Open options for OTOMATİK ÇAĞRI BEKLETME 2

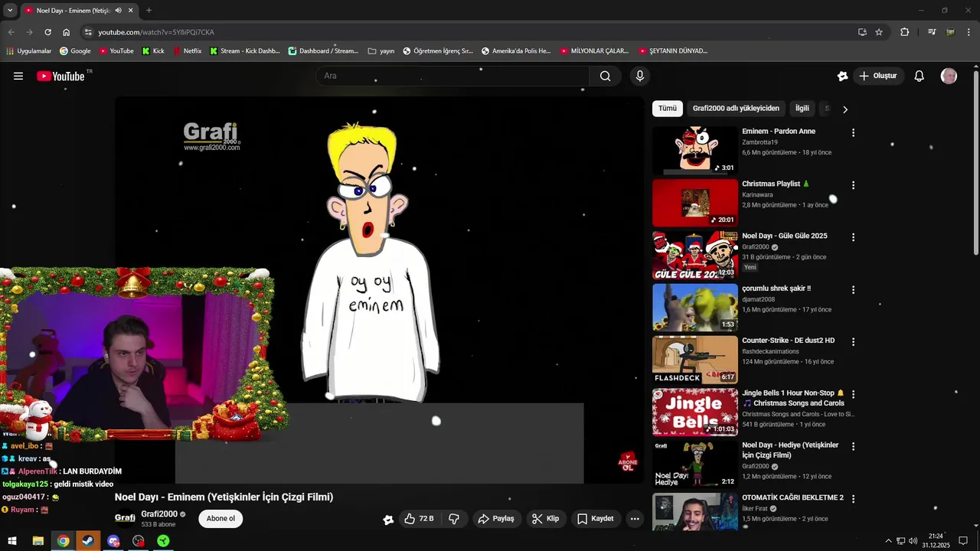[x=853, y=499]
